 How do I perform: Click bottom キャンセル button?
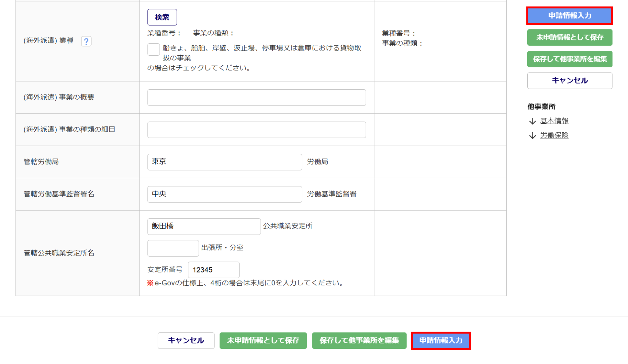[186, 341]
